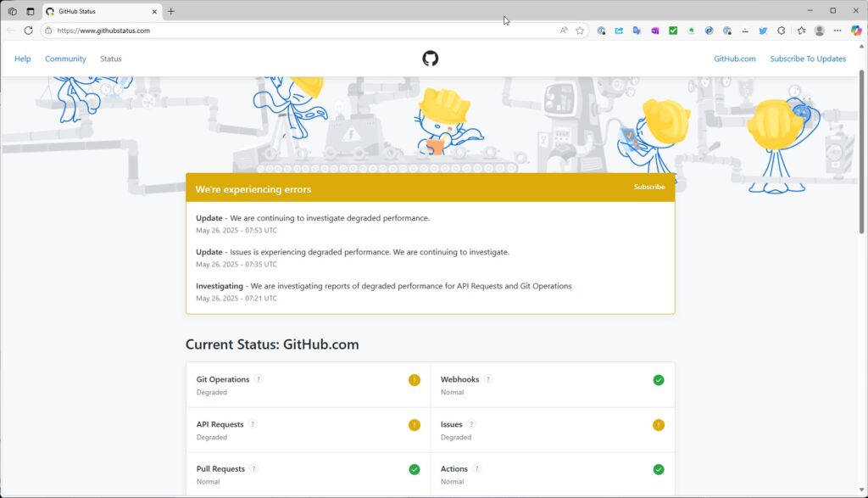Click Actions normal checkmark icon
Screen dimensions: 868x498
coord(658,470)
